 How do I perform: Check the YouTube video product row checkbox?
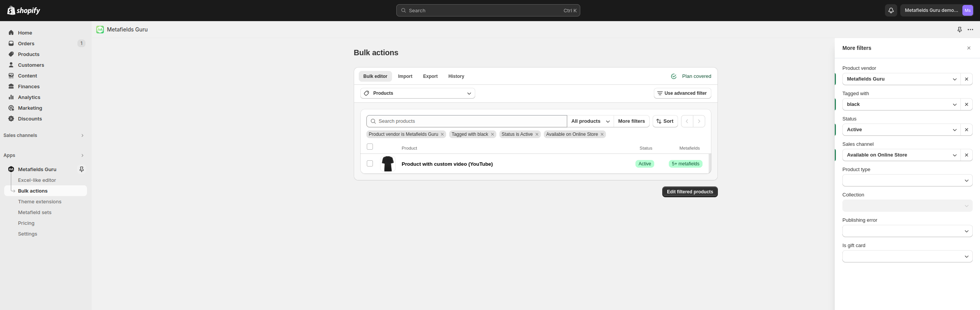click(370, 163)
